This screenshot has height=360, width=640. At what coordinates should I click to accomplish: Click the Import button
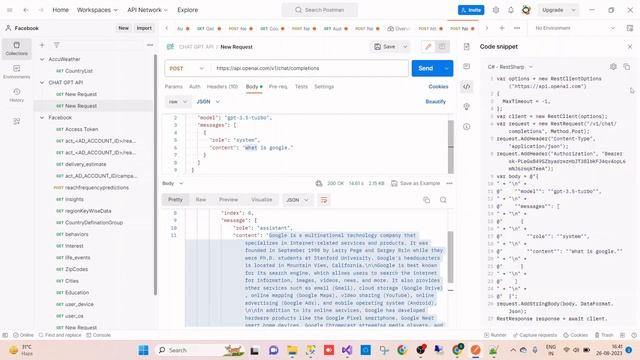coord(144,28)
